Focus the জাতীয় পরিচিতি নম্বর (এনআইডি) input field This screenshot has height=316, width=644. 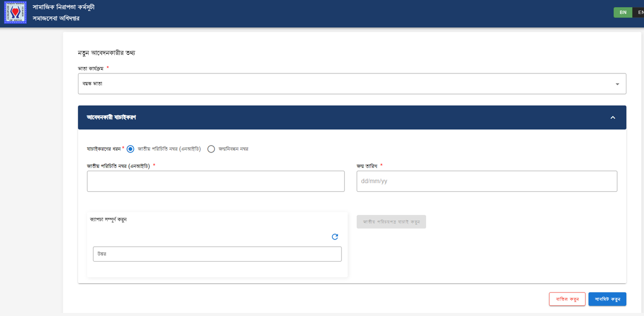(x=216, y=181)
